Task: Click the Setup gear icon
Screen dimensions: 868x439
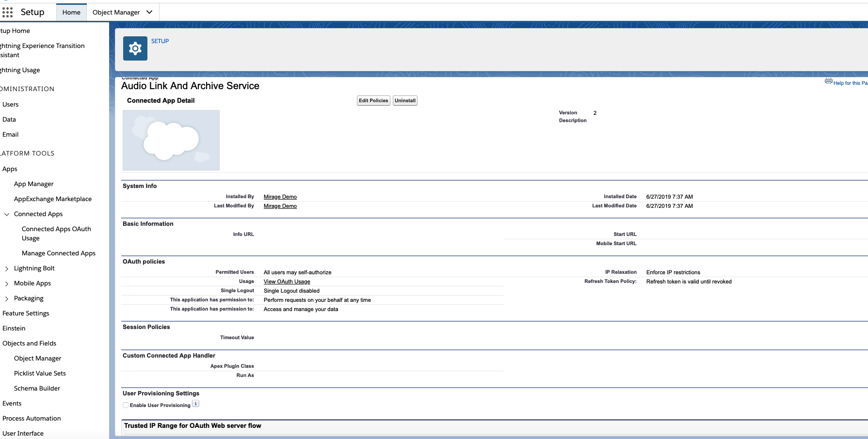Action: coord(135,48)
